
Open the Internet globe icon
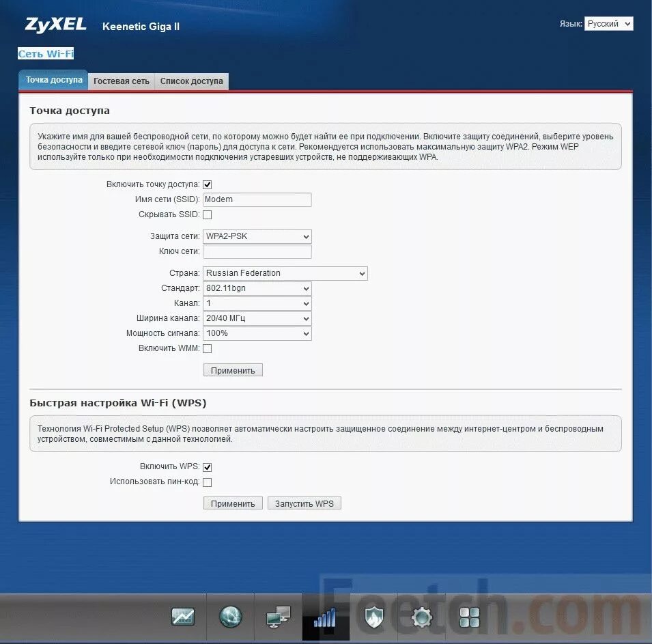coord(230,617)
